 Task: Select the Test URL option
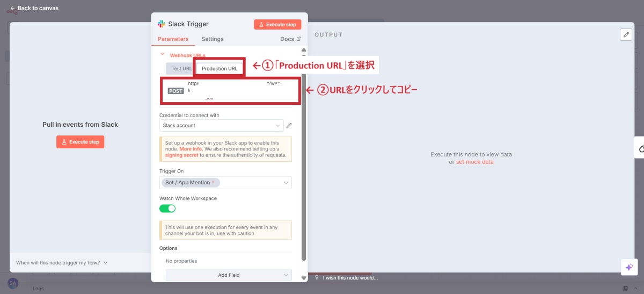[181, 69]
